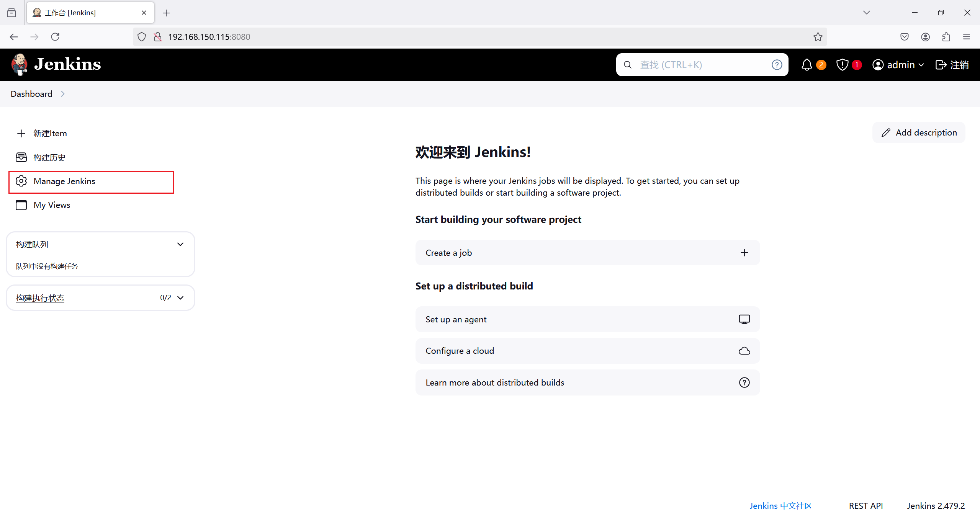Click the plus icon beside 新建Item
This screenshot has width=980, height=523.
(21, 133)
